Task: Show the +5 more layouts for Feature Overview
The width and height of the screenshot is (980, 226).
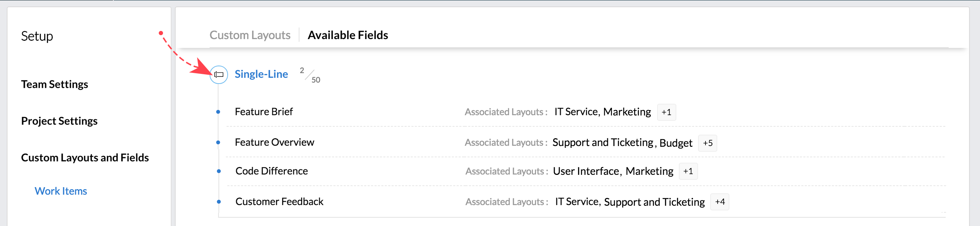Action: [x=707, y=143]
